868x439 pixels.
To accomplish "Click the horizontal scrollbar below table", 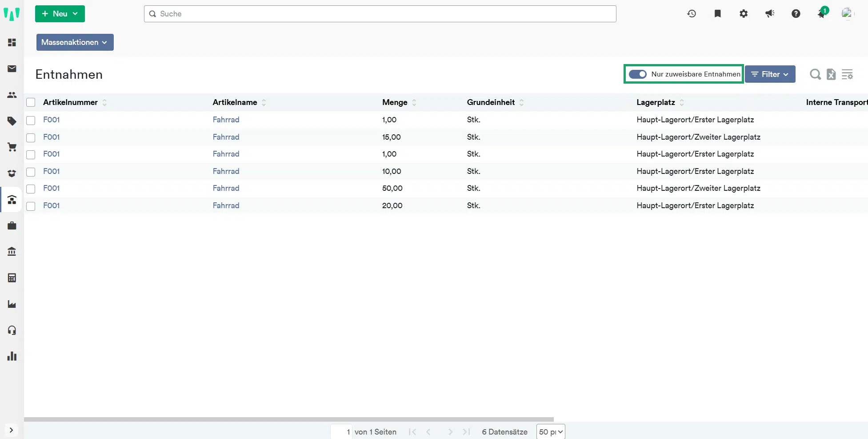I will pos(289,419).
